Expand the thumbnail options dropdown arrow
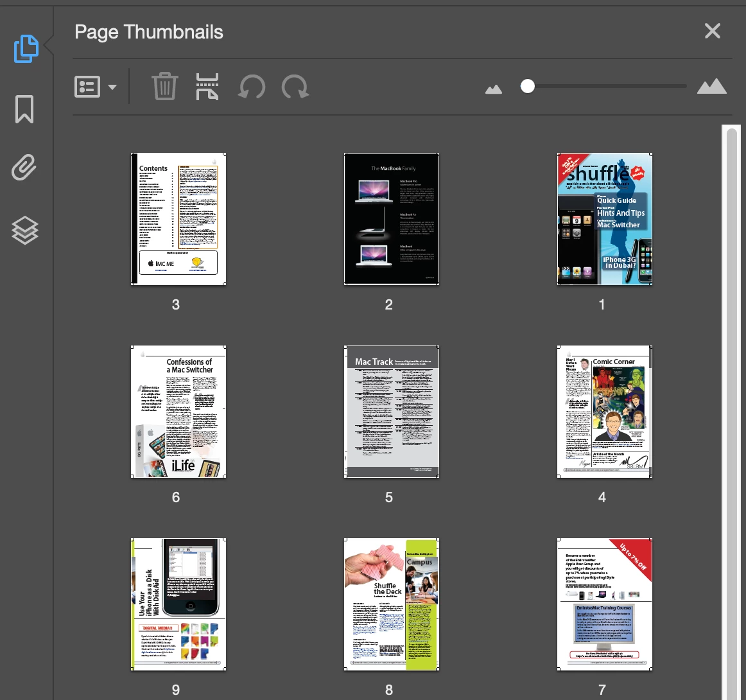 (x=112, y=87)
